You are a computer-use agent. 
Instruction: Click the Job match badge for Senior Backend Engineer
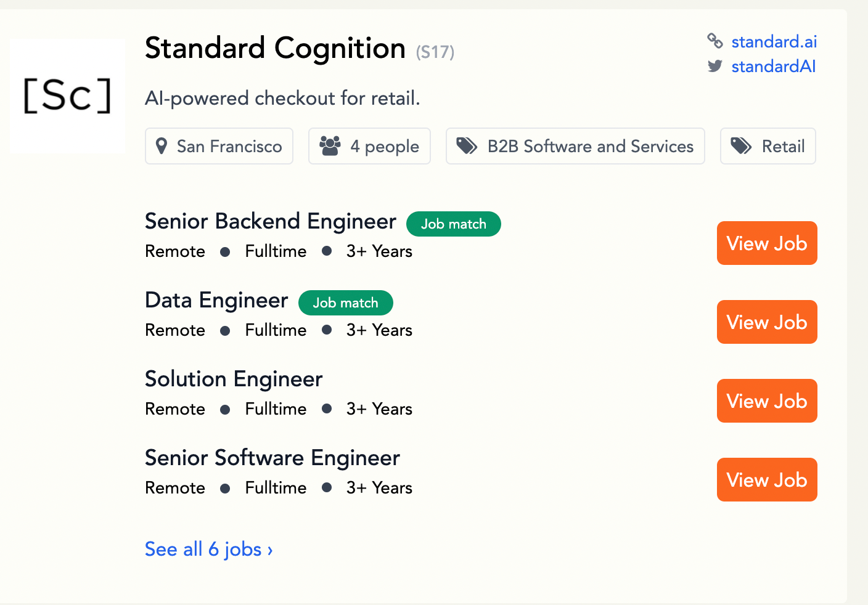pos(453,224)
